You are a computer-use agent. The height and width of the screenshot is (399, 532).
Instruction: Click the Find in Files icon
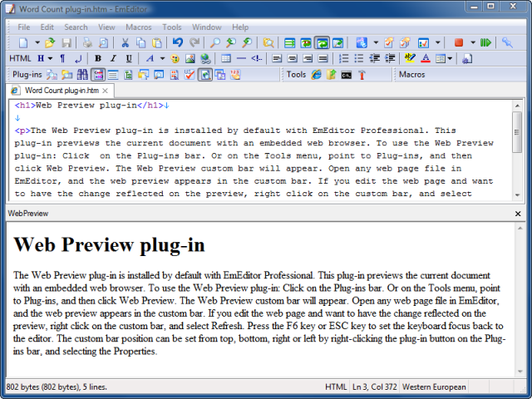click(x=268, y=42)
